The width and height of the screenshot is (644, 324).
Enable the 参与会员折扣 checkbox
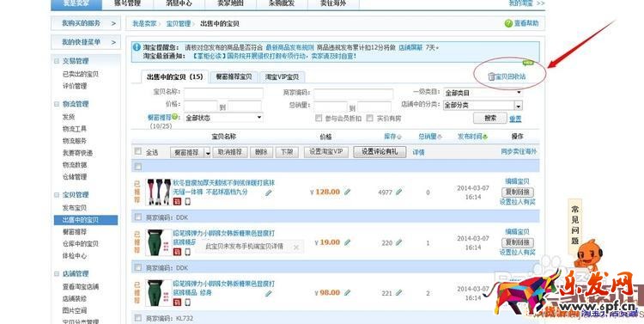[x=319, y=118]
